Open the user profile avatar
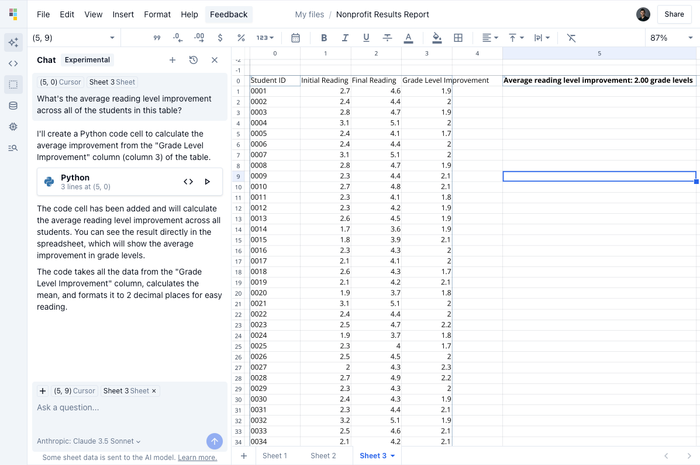Screen dimensions: 700x465 [x=643, y=14]
